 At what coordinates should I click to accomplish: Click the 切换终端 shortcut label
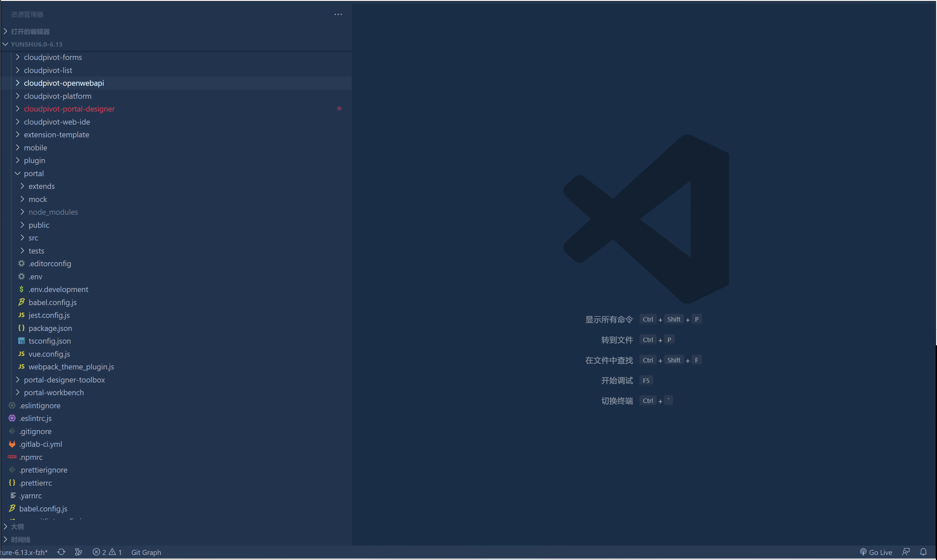pyautogui.click(x=617, y=401)
